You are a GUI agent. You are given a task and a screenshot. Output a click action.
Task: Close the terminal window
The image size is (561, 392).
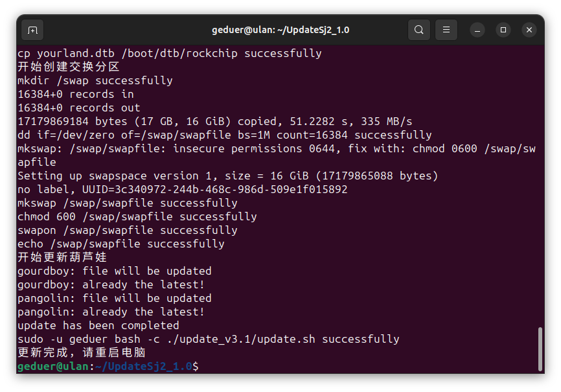(x=529, y=30)
